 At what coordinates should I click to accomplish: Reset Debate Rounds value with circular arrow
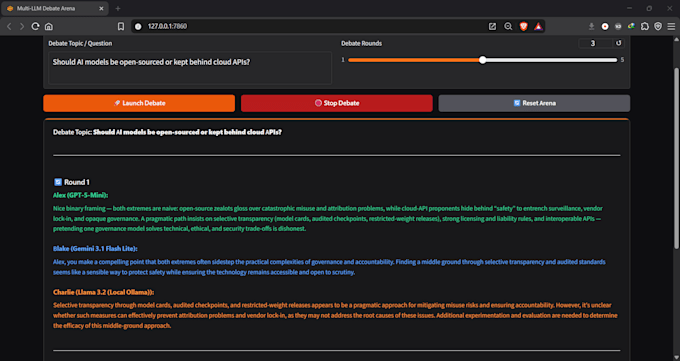point(618,43)
